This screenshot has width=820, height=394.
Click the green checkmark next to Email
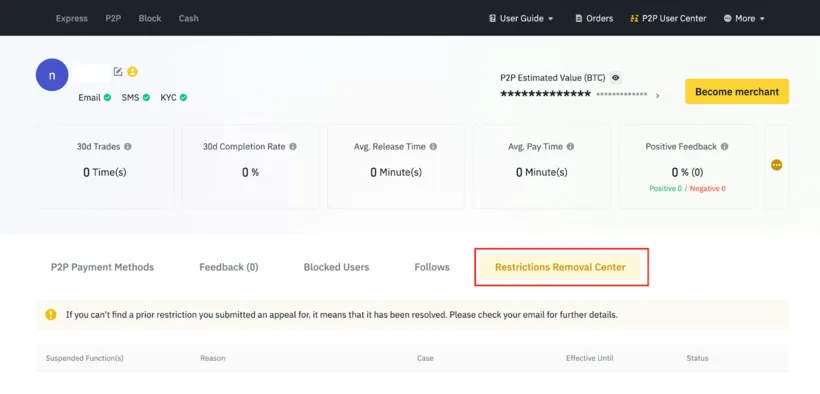tap(107, 97)
